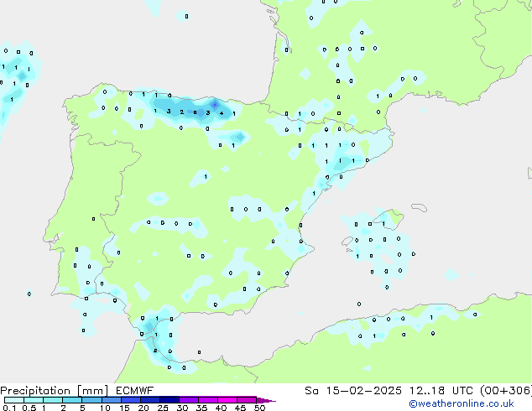The width and height of the screenshot is (532, 411).
Task: Click the 0.5–1 mm legend swatch
Action: click(34, 400)
